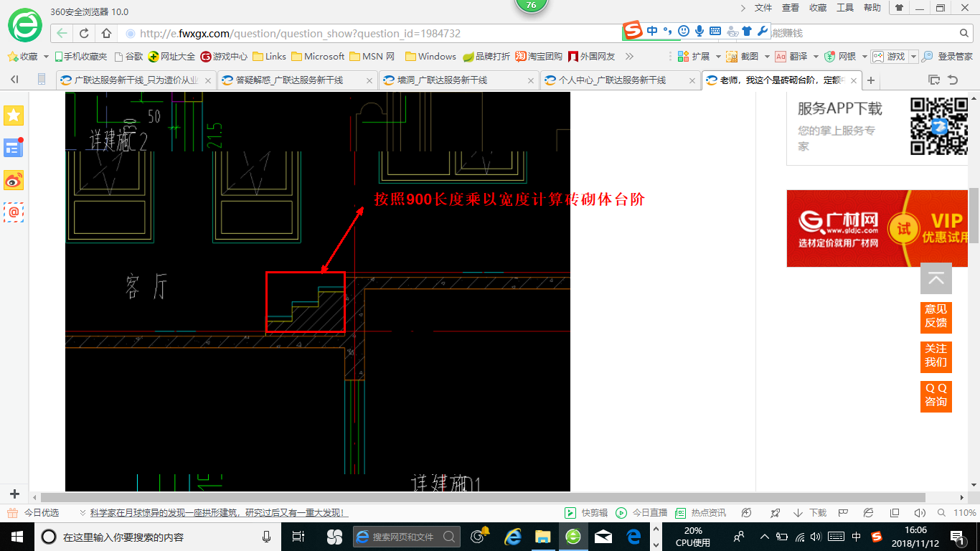
Task: Open File Explorer from the taskbar
Action: 542,536
